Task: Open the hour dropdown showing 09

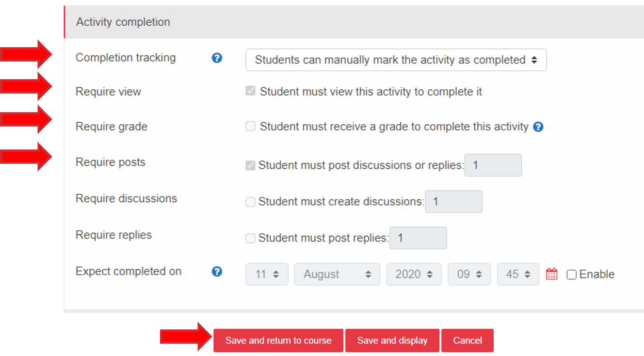Action: pos(469,274)
